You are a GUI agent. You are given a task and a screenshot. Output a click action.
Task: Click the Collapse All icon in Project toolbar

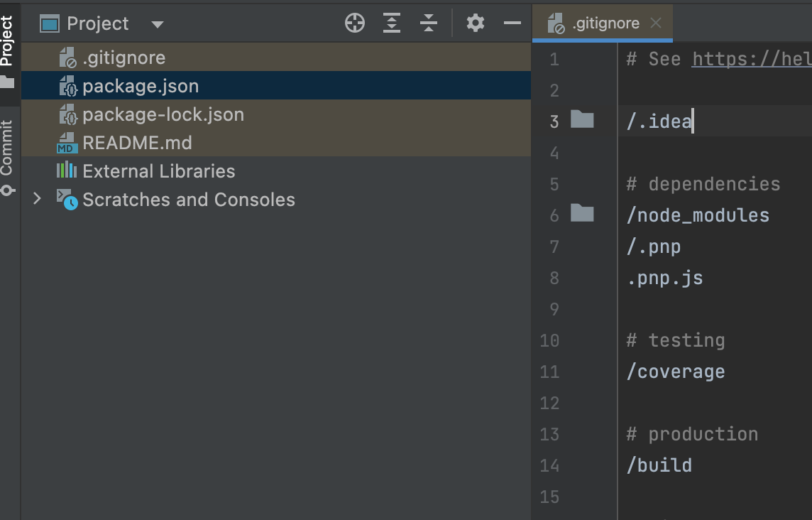[428, 23]
